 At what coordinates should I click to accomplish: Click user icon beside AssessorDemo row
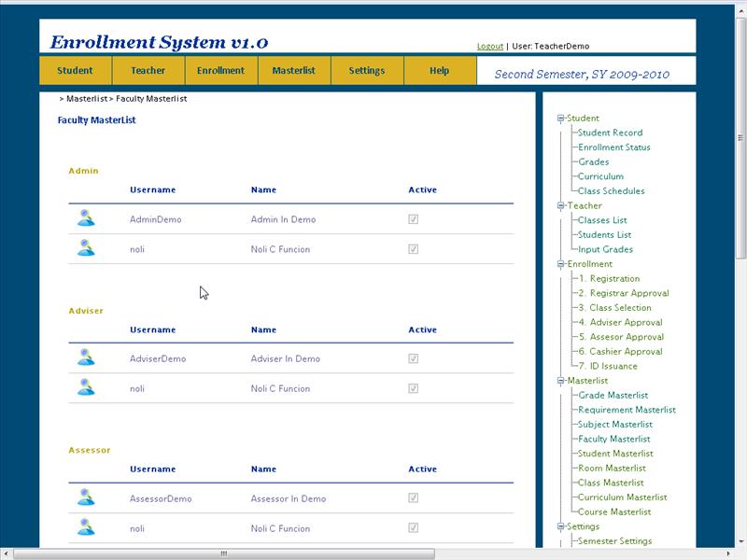(86, 497)
